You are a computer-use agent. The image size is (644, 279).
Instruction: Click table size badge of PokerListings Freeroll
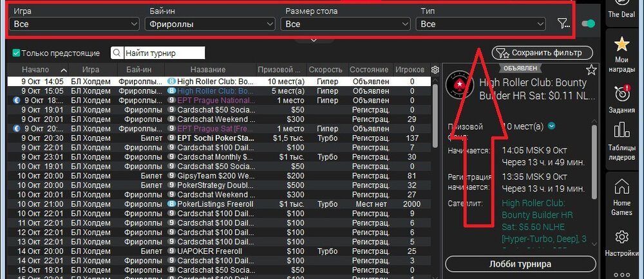pyautogui.click(x=172, y=204)
